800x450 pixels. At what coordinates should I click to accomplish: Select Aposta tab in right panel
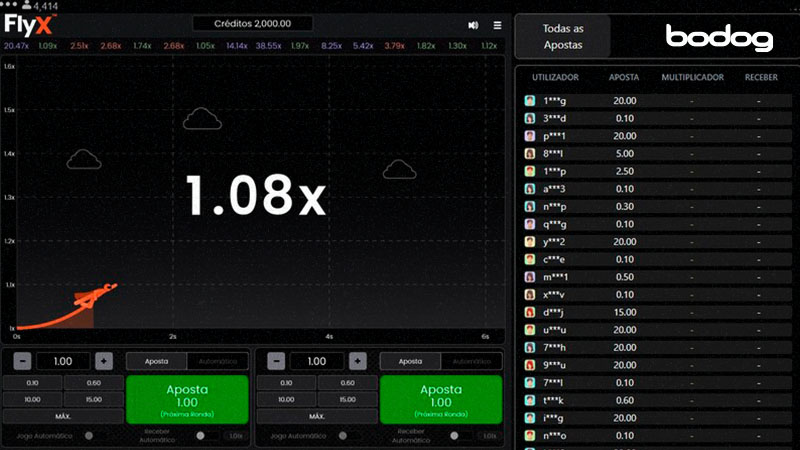click(410, 361)
